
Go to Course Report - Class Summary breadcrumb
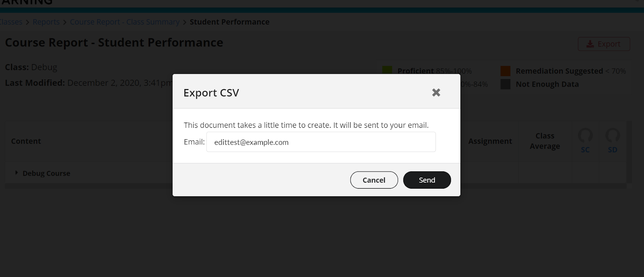(x=125, y=22)
